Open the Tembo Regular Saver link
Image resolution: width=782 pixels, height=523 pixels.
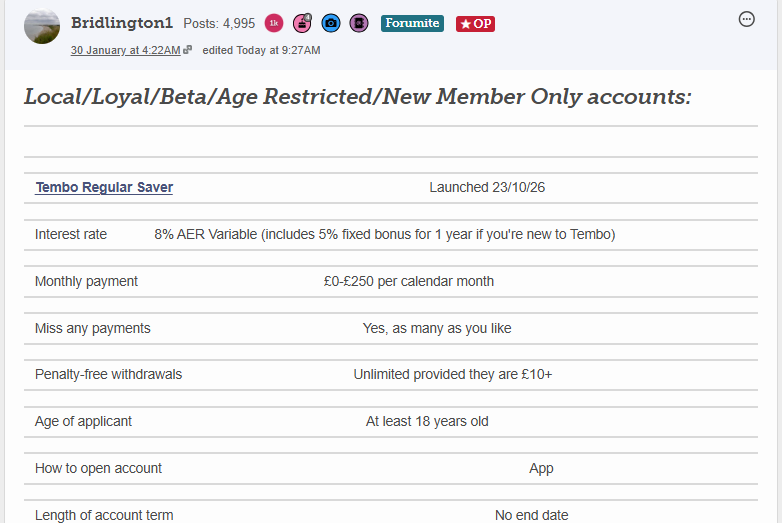[x=104, y=187]
